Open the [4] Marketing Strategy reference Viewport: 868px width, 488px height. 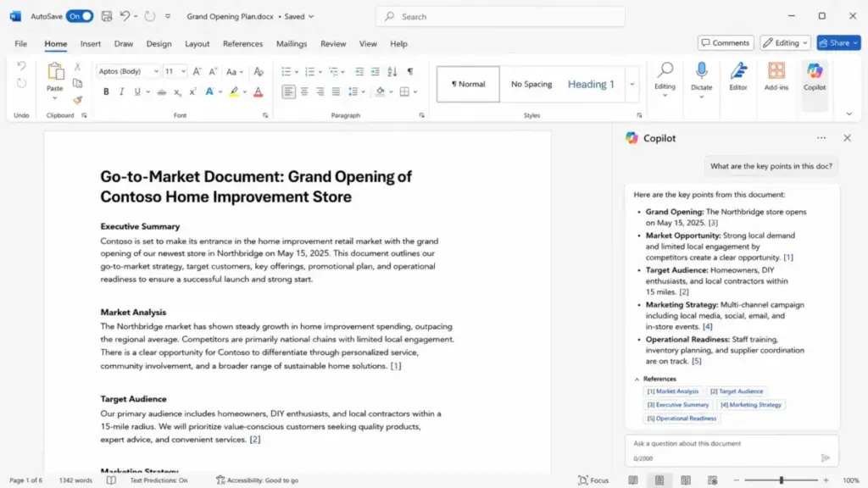tap(751, 405)
